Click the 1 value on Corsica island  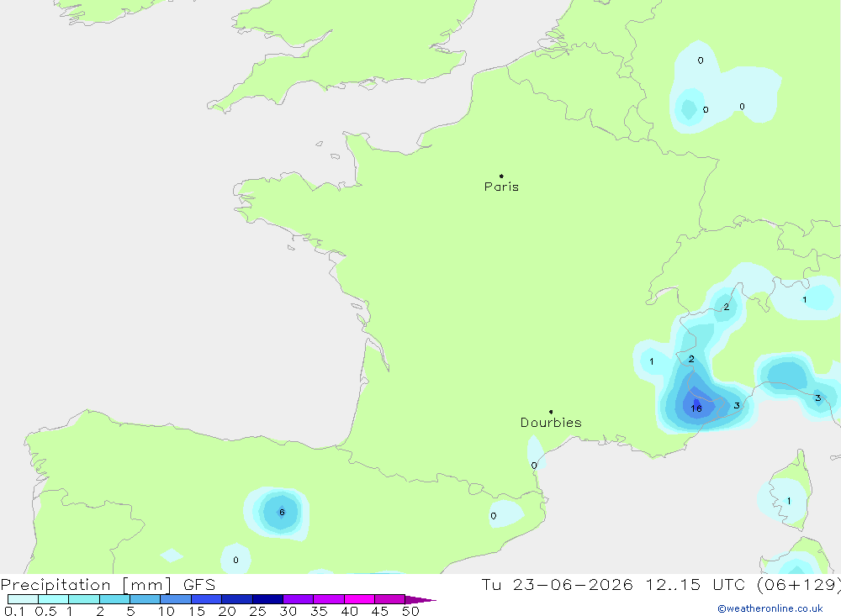tap(789, 501)
